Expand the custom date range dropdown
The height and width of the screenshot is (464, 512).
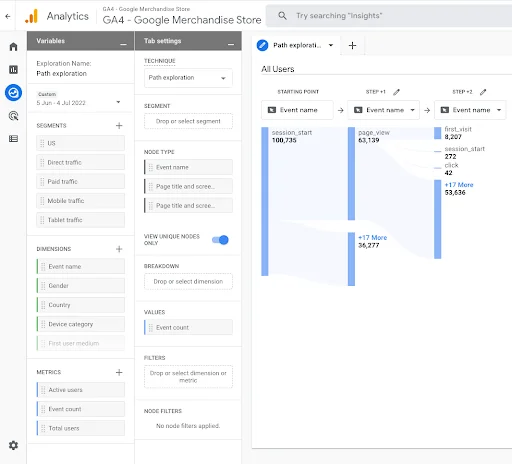pos(118,102)
